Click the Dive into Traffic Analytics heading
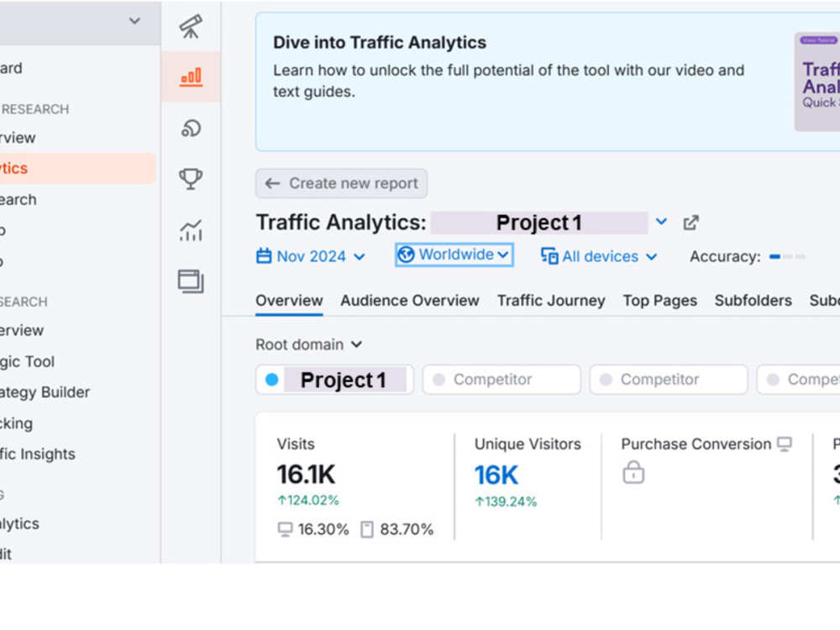Screen dimensions: 840x630 (x=380, y=42)
